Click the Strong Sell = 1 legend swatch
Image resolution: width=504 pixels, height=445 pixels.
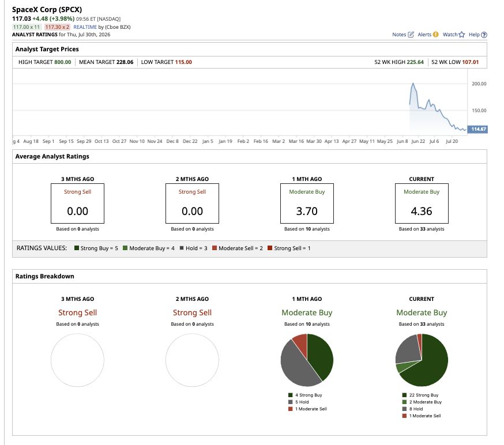coord(270,248)
